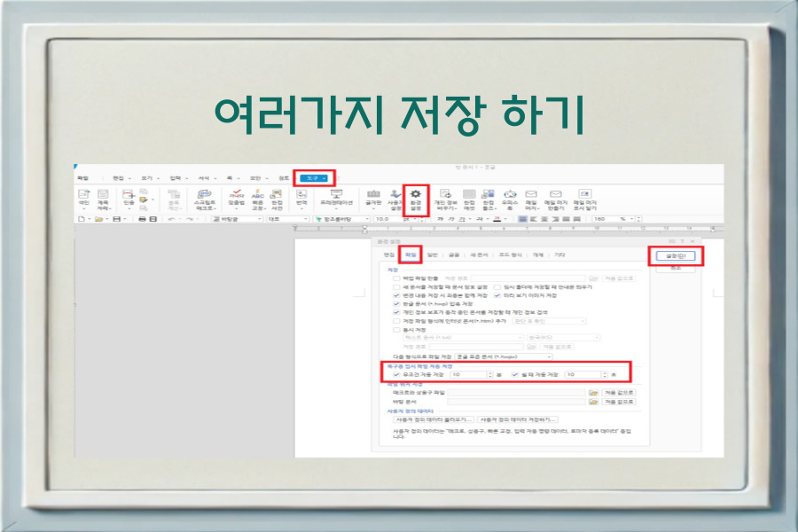Open 다음 형식으로 파일 저장 format dropdown

[x=504, y=356]
